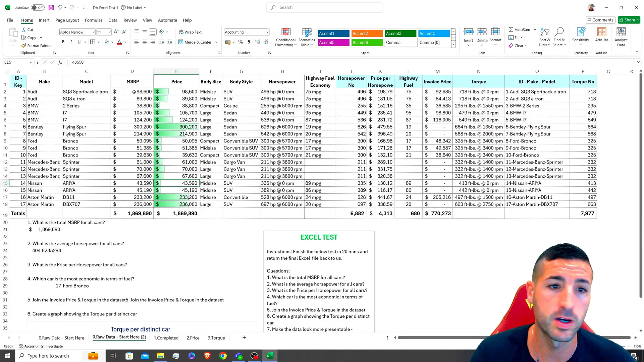Click the Percent Style icon
The height and width of the screenshot is (362, 644).
click(240, 42)
